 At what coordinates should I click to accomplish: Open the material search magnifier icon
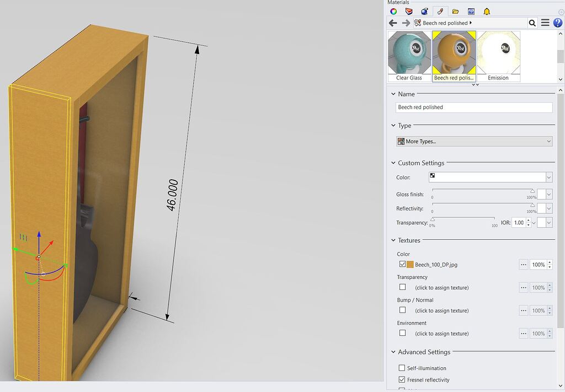click(x=532, y=23)
